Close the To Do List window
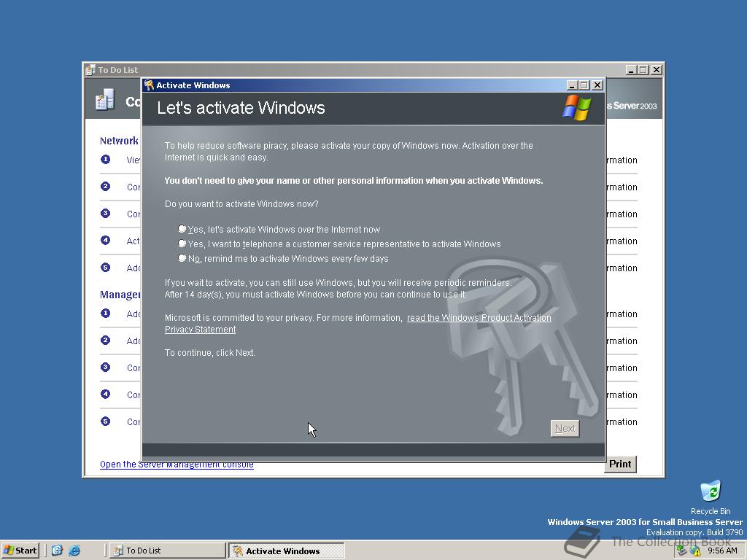The width and height of the screenshot is (747, 560). pos(657,70)
